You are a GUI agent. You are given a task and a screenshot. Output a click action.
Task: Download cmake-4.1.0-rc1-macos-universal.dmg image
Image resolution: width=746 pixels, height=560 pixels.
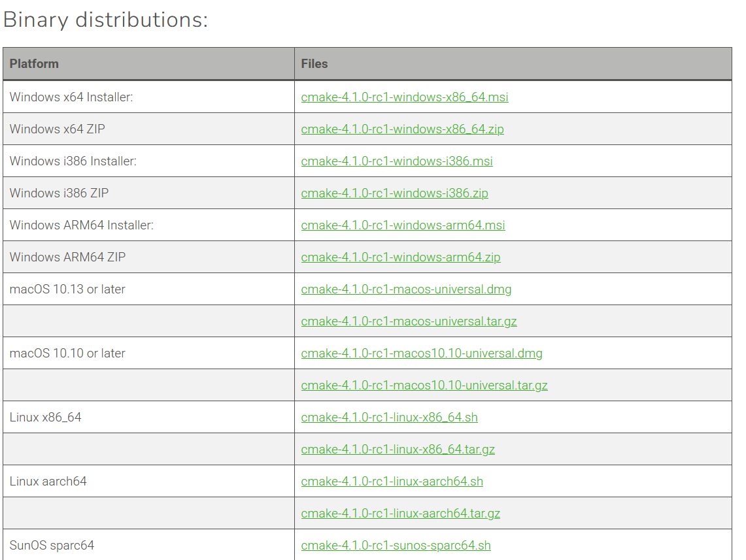click(406, 289)
